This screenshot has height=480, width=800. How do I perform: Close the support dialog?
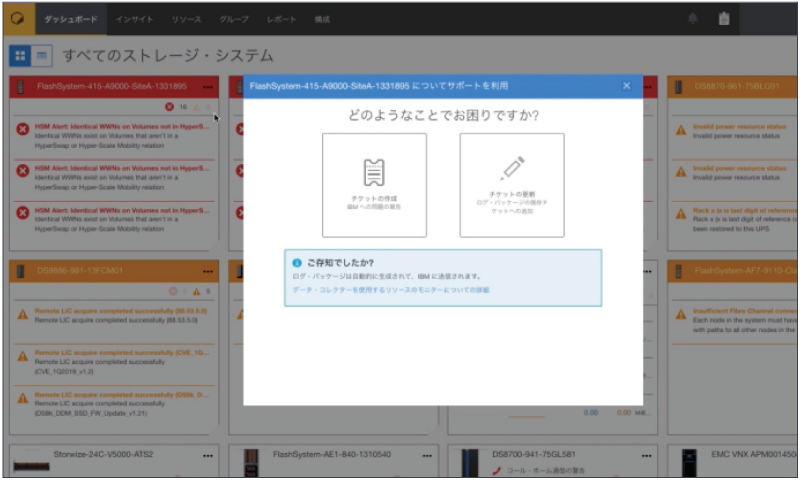(627, 86)
